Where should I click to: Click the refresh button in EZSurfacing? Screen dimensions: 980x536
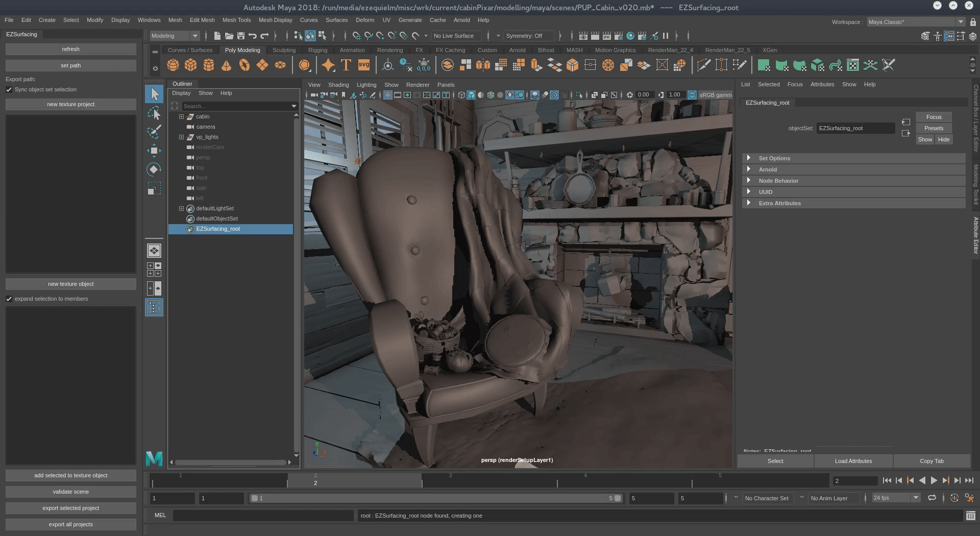tap(71, 49)
